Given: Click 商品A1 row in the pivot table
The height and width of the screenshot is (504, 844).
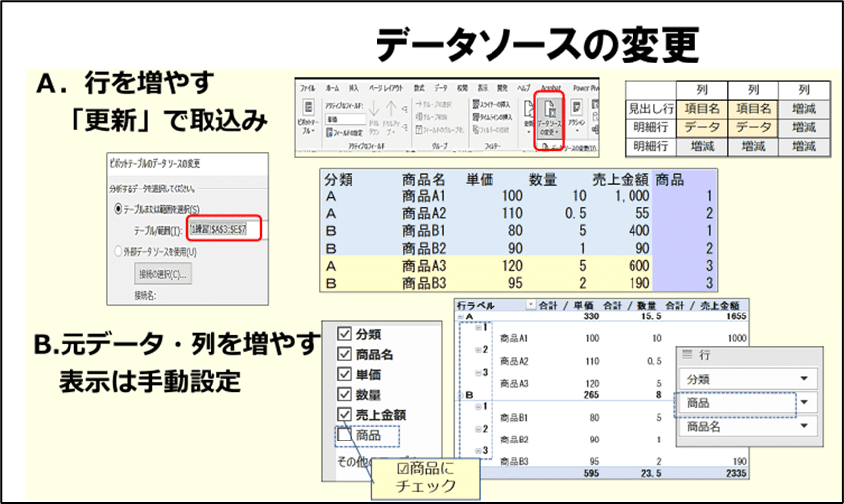Looking at the screenshot, I should coord(514,338).
